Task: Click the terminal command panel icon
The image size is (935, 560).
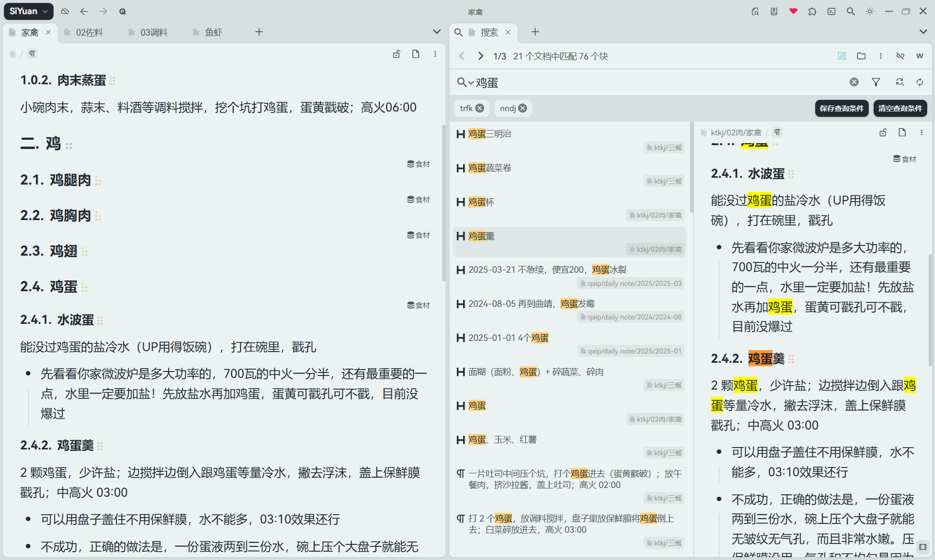Action: click(831, 11)
